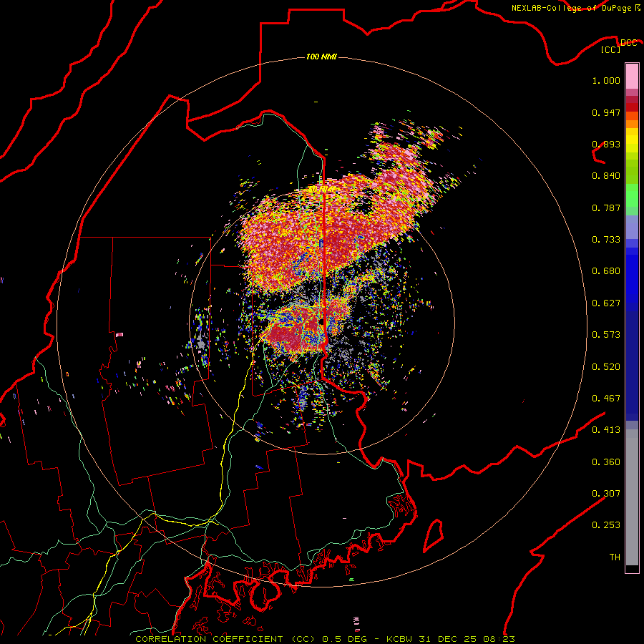Click the 31 DEC 25 date text
644x644 pixels.
pos(447,639)
